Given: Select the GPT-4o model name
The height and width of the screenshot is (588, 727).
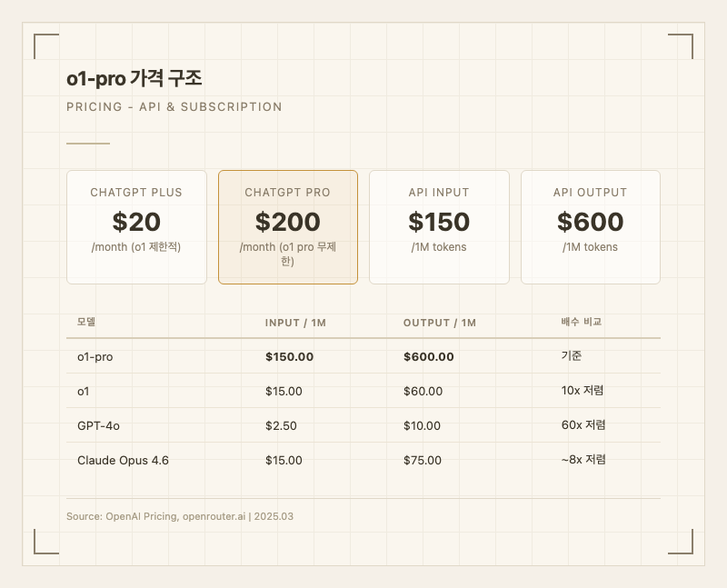Looking at the screenshot, I should [x=97, y=425].
